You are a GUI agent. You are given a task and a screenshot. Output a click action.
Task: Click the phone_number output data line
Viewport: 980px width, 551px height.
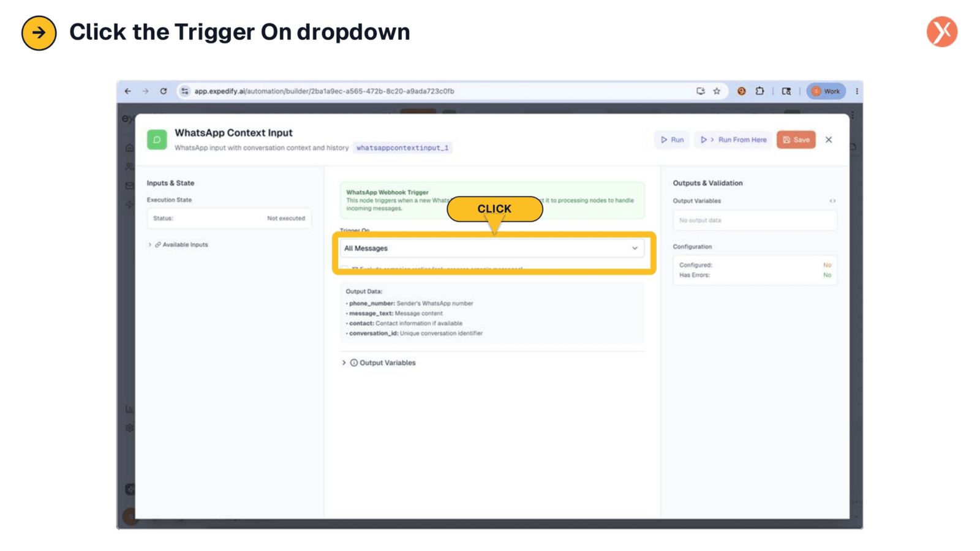coord(409,304)
